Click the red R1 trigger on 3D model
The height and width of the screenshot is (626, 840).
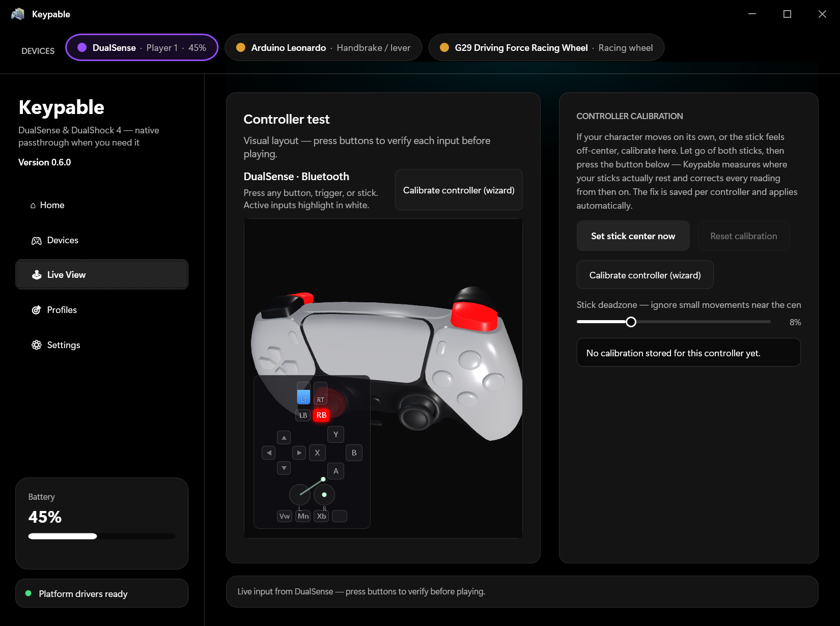point(474,316)
